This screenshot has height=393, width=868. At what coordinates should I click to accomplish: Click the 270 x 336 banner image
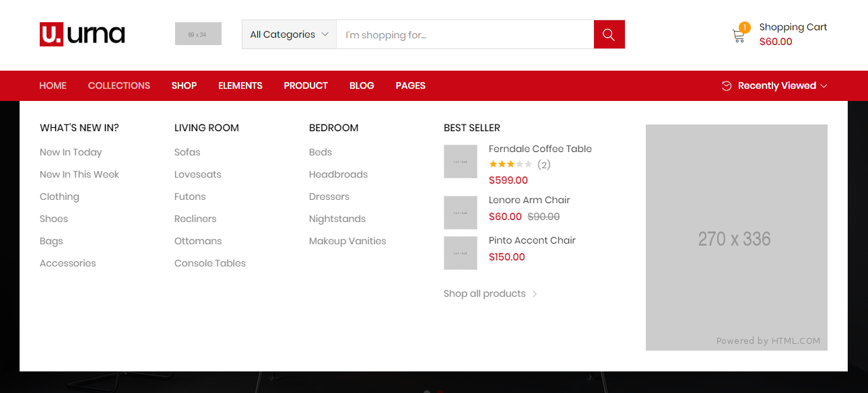tap(737, 238)
